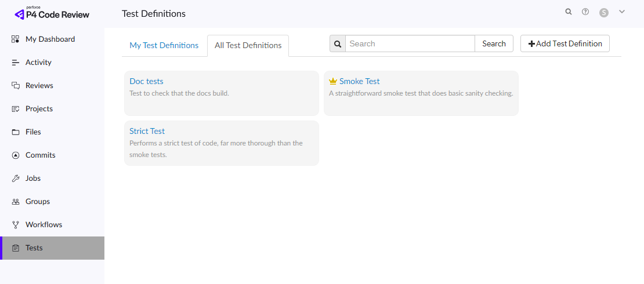Open the Strict Test definition link
644x284 pixels.
coord(147,131)
